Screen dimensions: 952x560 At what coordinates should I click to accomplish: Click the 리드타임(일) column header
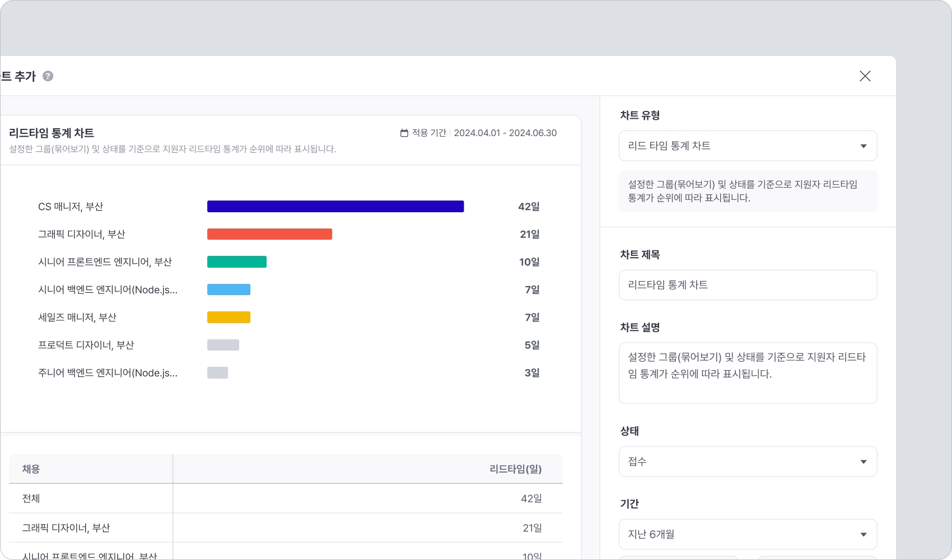[x=515, y=469]
